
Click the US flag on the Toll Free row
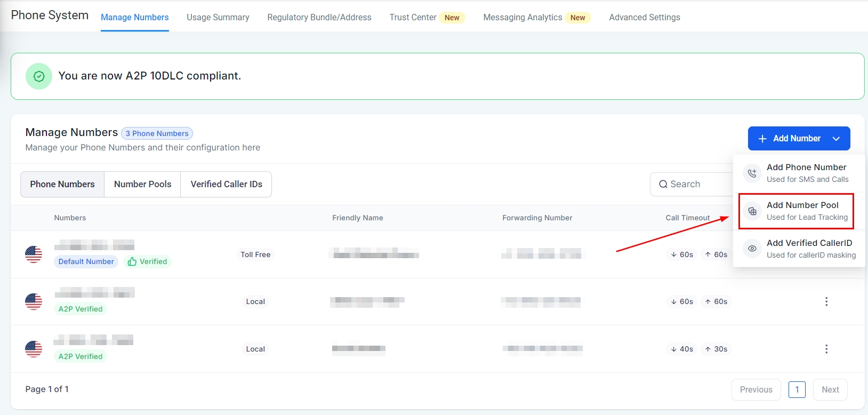pyautogui.click(x=34, y=254)
